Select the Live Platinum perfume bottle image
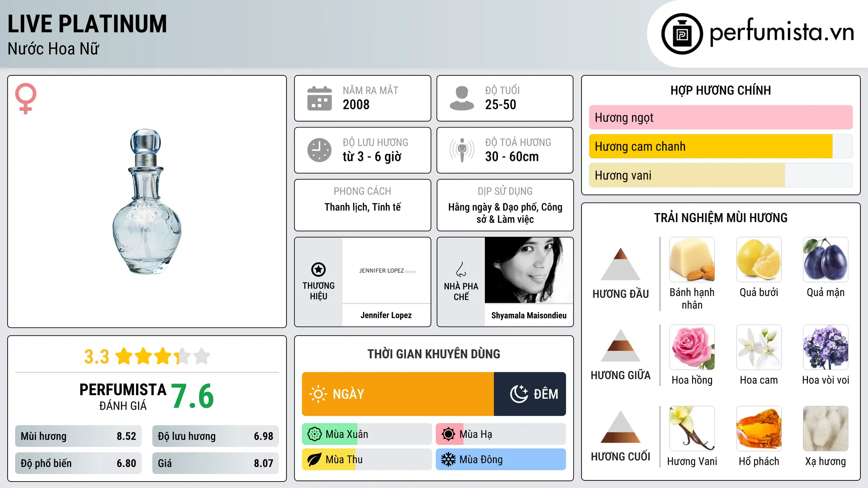868x488 pixels. pyautogui.click(x=147, y=202)
